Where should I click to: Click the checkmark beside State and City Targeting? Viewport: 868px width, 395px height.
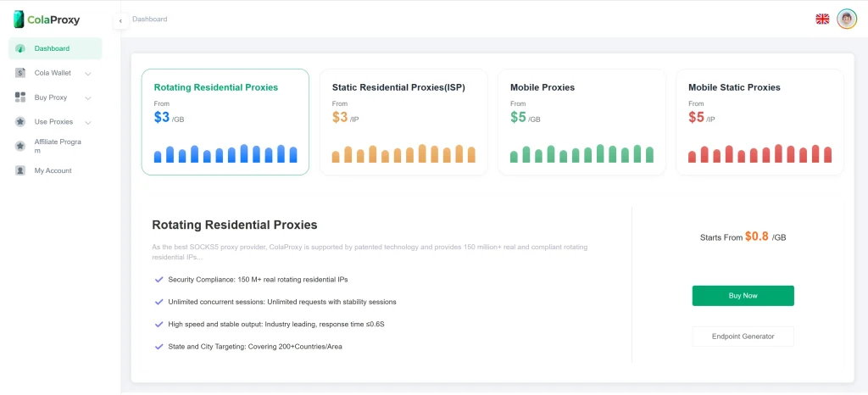point(159,347)
